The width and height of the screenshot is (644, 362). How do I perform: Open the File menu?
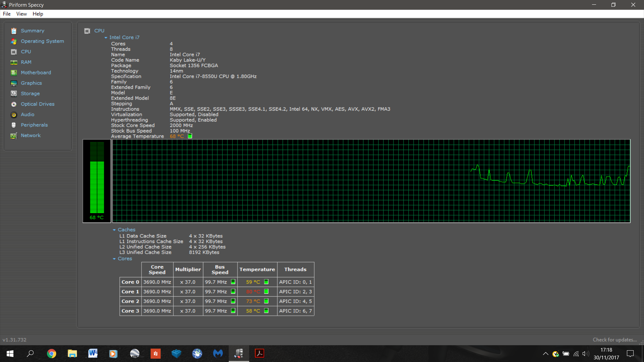(x=7, y=14)
